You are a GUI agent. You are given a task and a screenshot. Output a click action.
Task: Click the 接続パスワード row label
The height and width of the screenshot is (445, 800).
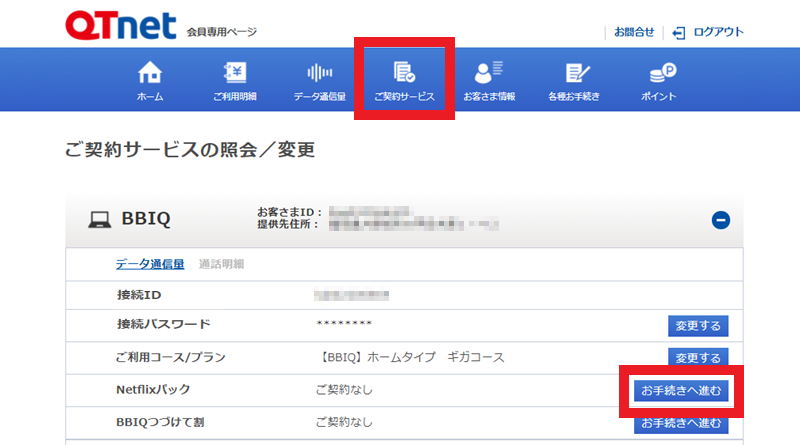click(163, 324)
